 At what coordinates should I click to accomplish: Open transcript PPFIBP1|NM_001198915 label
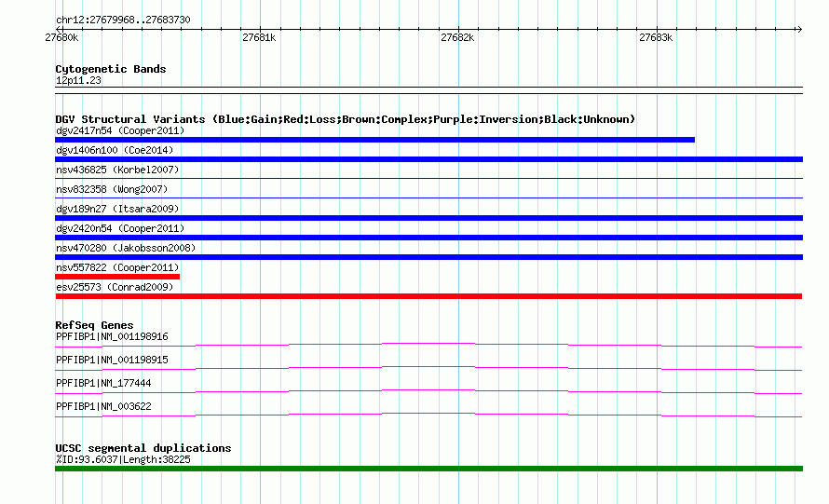112,360
